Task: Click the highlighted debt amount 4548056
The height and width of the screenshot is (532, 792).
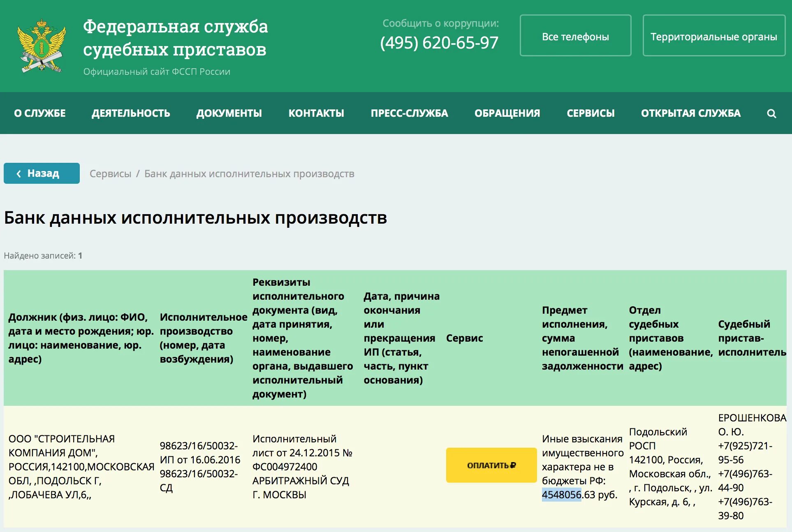Action: 561,495
